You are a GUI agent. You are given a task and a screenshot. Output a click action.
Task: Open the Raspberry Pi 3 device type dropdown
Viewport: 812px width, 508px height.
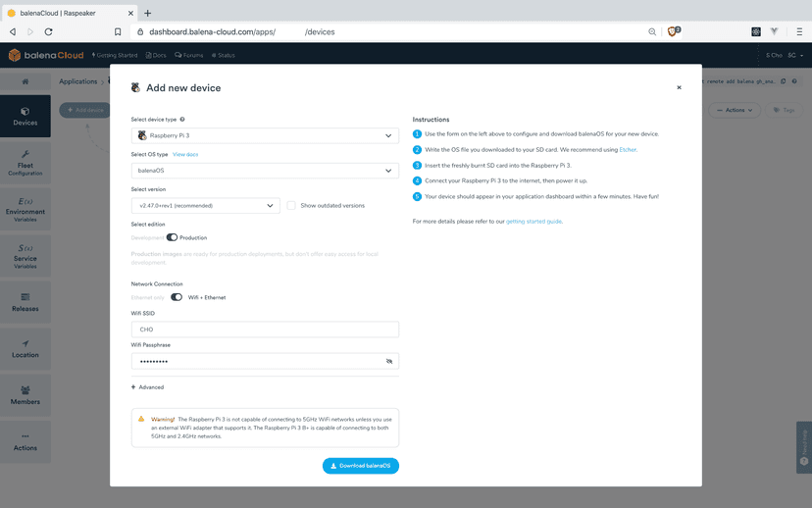265,135
